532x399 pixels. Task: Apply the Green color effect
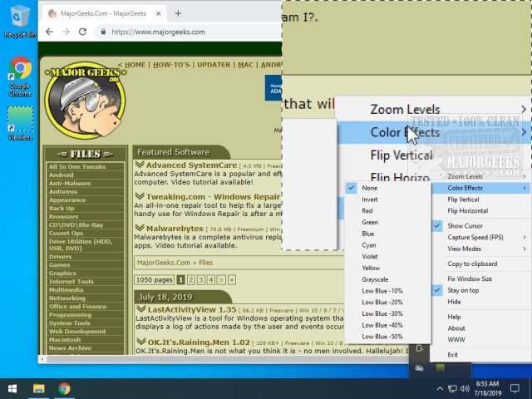point(387,222)
